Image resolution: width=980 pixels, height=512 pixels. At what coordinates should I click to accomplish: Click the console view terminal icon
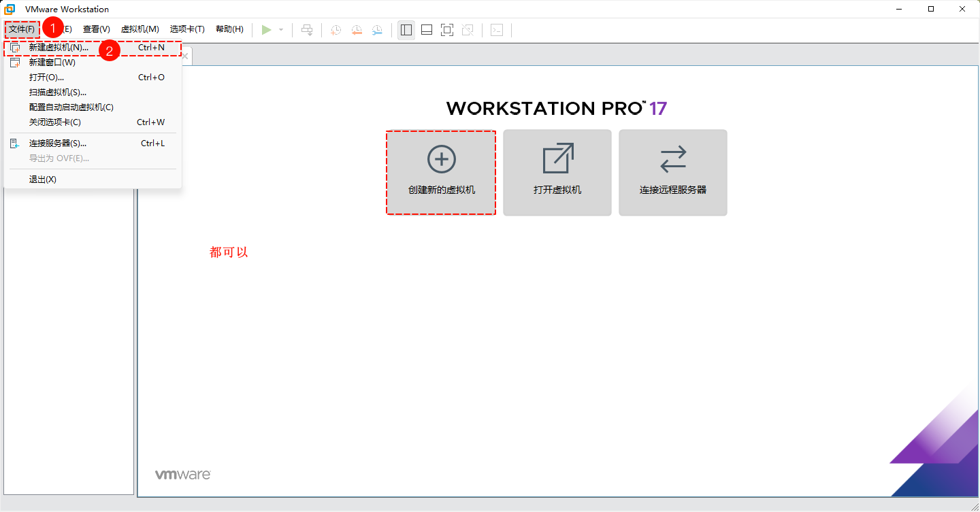click(497, 30)
